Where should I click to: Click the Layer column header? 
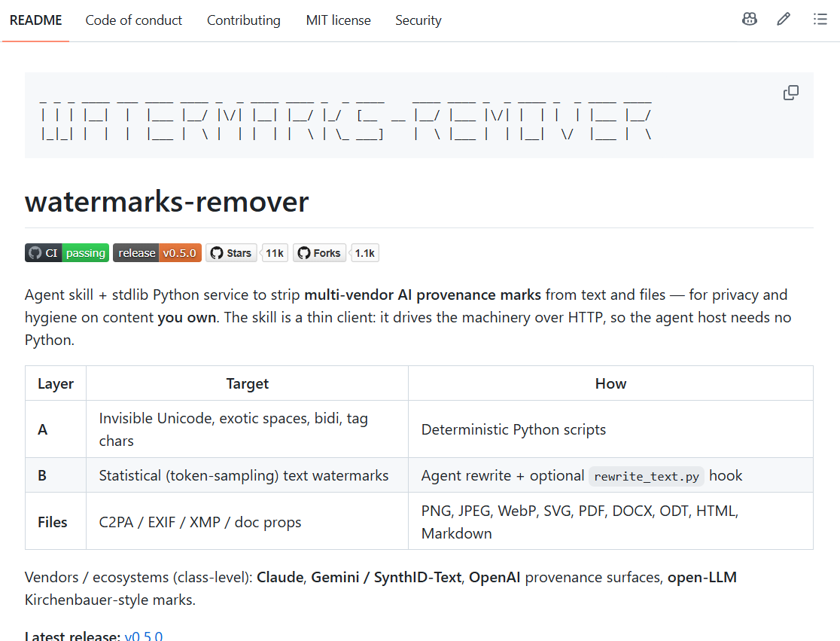point(56,383)
